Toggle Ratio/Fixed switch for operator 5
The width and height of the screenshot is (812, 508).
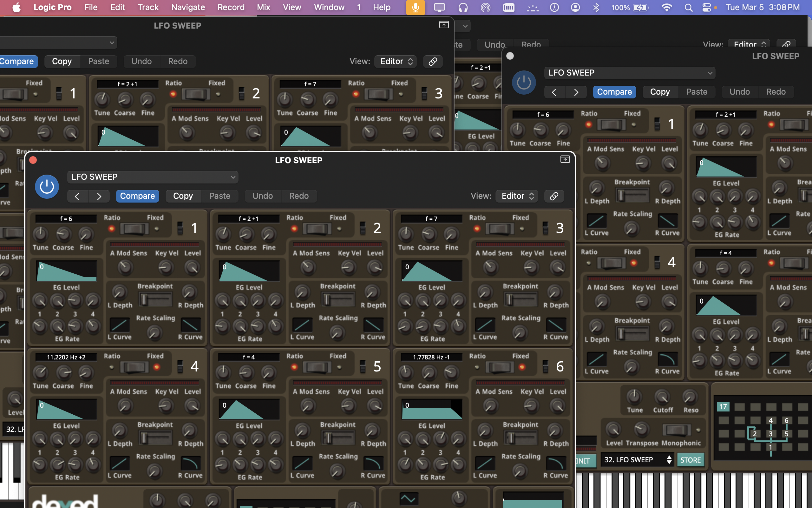coord(317,368)
